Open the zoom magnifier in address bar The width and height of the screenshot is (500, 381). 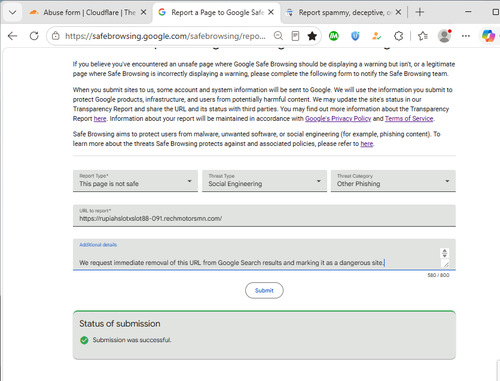[x=278, y=36]
